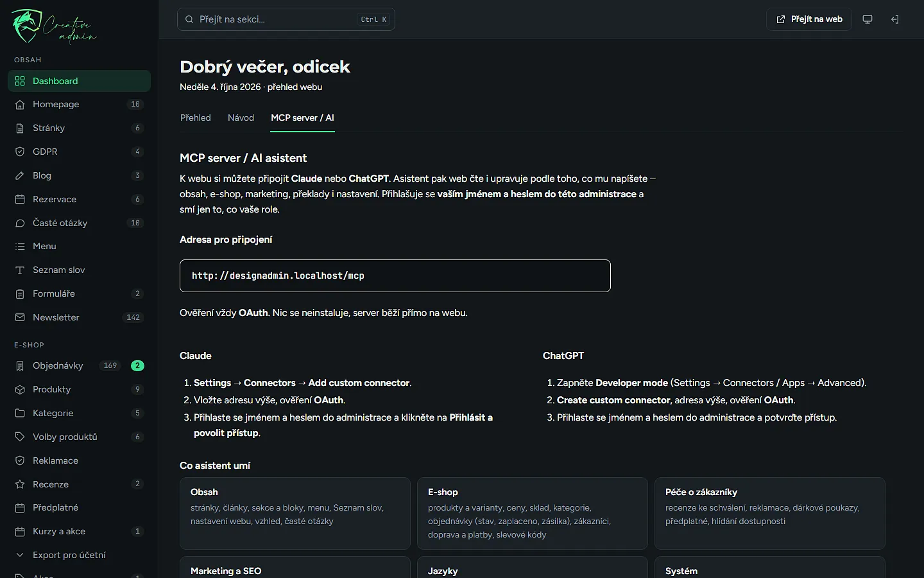The image size is (924, 578).
Task: Click the Ctrl K shortcut hint
Action: pos(373,19)
